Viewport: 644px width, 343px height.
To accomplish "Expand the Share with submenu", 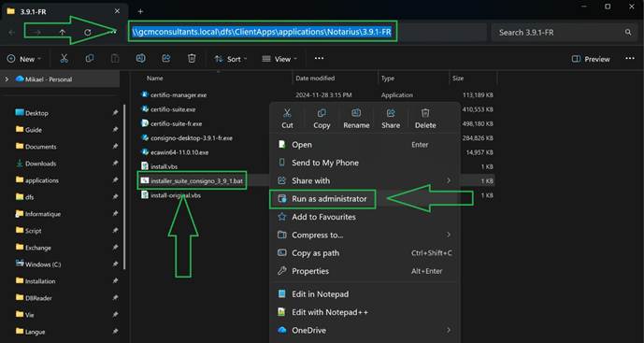I will click(449, 180).
